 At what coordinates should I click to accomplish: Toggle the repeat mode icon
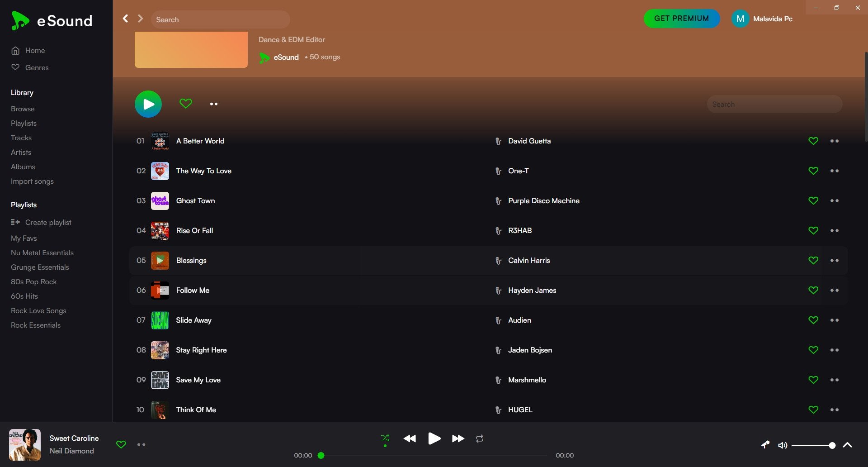point(480,438)
